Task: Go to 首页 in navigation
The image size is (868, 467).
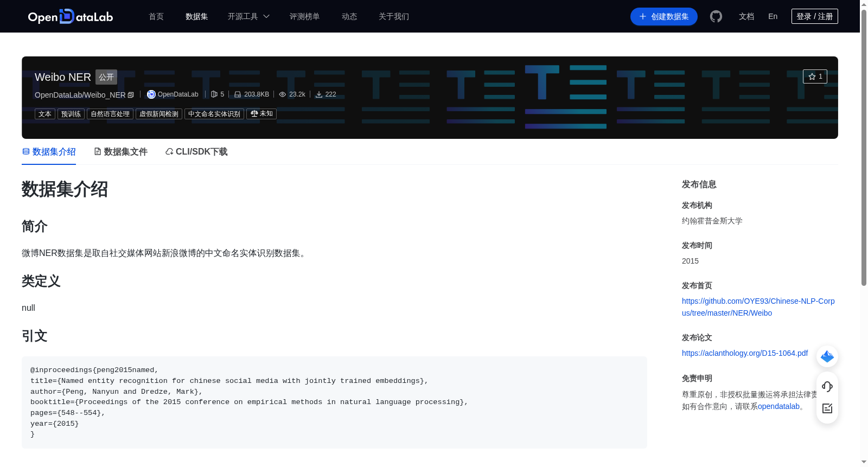Action: [x=156, y=16]
